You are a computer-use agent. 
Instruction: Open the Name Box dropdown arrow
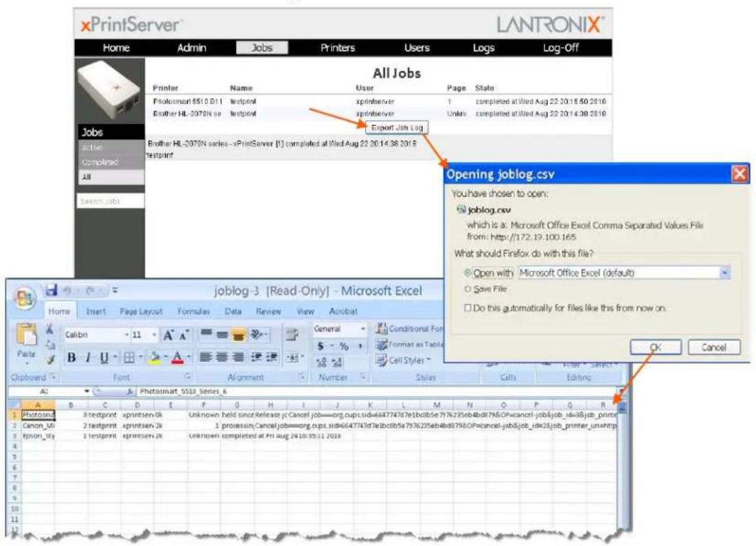pos(87,391)
